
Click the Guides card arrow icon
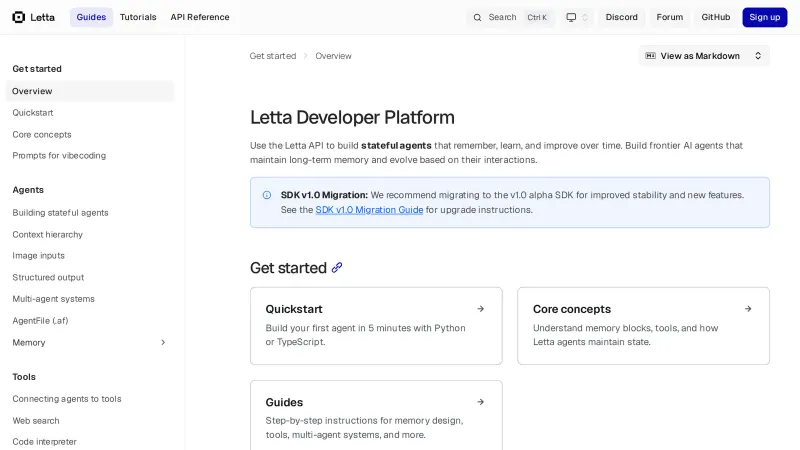480,402
